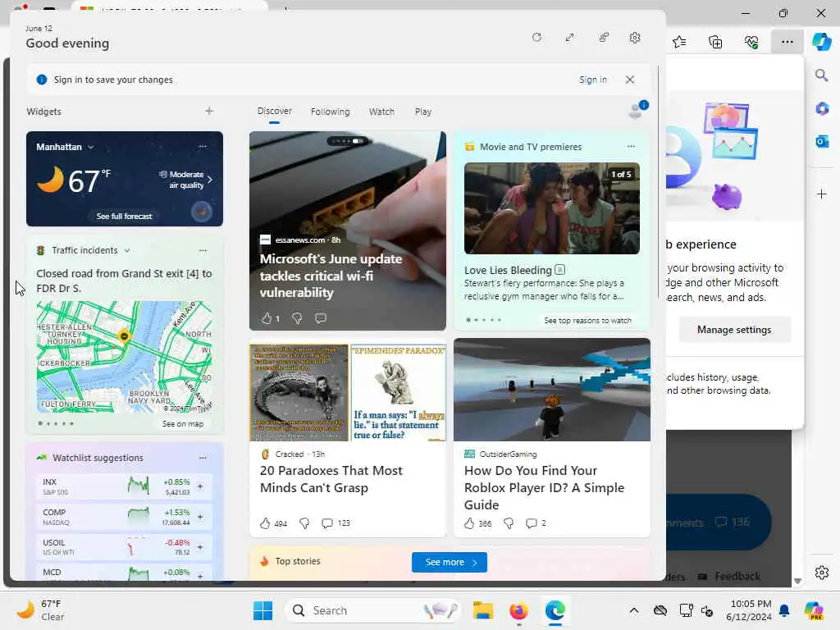Open Edge Browser essentials heart icon

[x=751, y=41]
